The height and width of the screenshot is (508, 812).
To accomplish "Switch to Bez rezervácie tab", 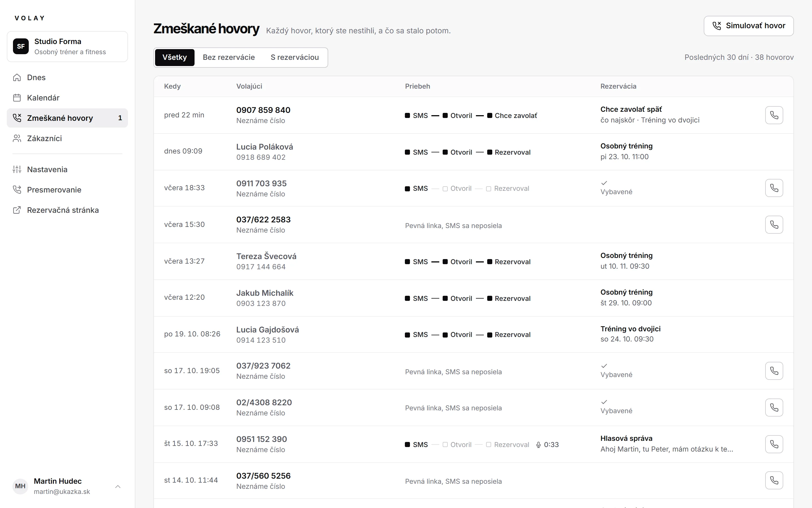I will 228,58.
